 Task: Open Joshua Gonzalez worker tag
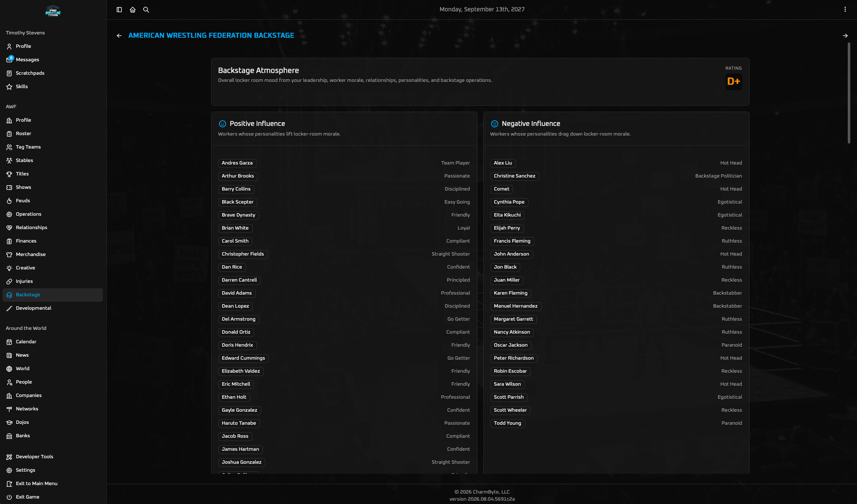[242, 462]
